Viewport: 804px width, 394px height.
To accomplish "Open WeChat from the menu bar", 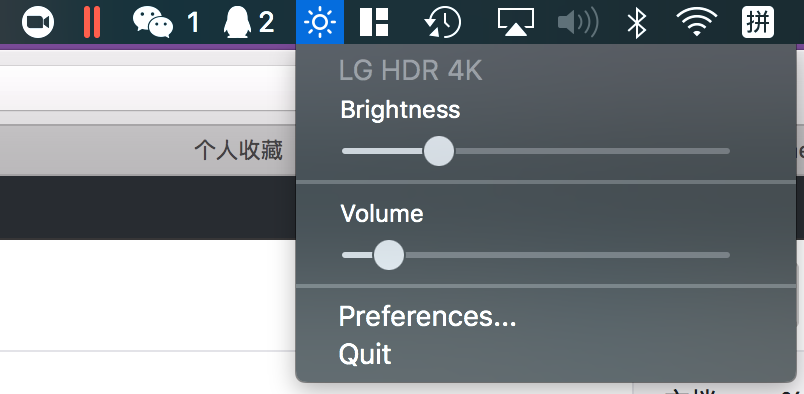I will pos(165,22).
